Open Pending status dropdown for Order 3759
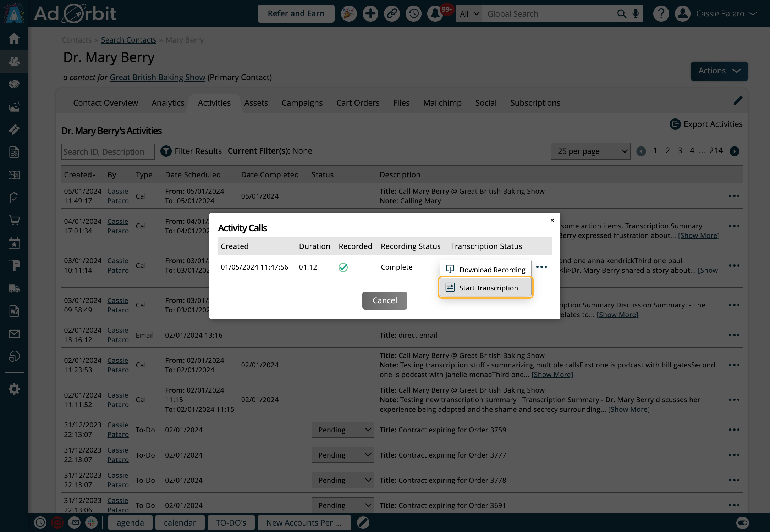The width and height of the screenshot is (770, 532). 342,430
